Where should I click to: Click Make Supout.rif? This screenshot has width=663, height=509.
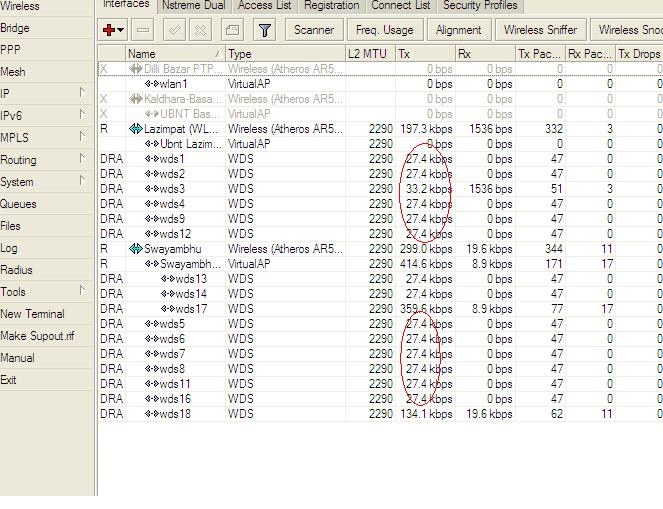[37, 336]
